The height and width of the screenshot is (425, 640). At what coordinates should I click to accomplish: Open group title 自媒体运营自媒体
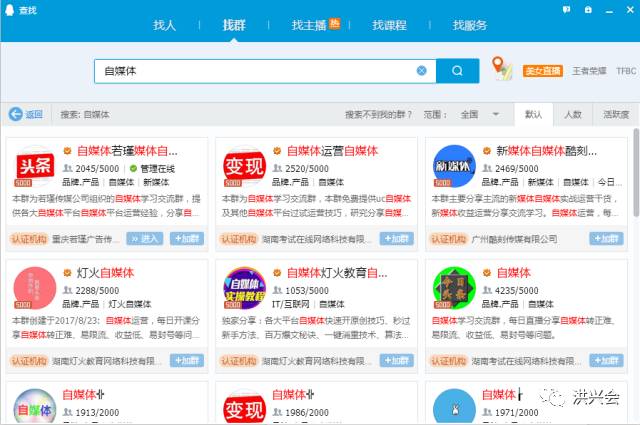[x=332, y=151]
